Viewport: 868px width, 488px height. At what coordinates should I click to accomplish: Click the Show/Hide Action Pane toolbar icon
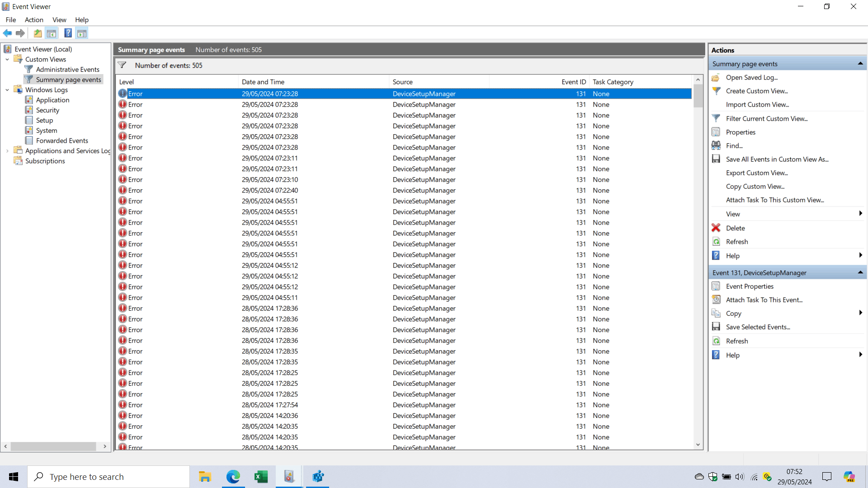82,33
